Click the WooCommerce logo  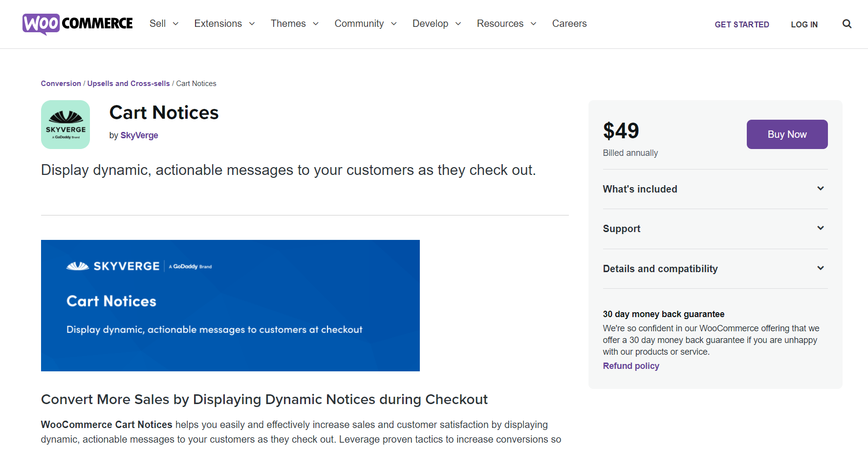pyautogui.click(x=78, y=24)
